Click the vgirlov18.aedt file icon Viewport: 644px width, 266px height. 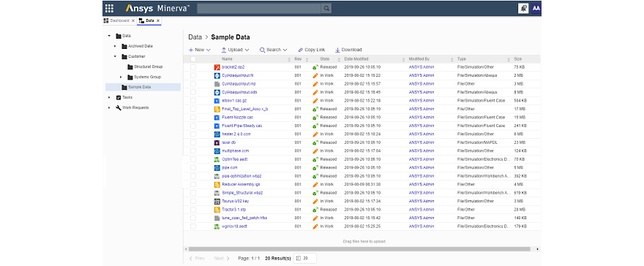pos(217,227)
